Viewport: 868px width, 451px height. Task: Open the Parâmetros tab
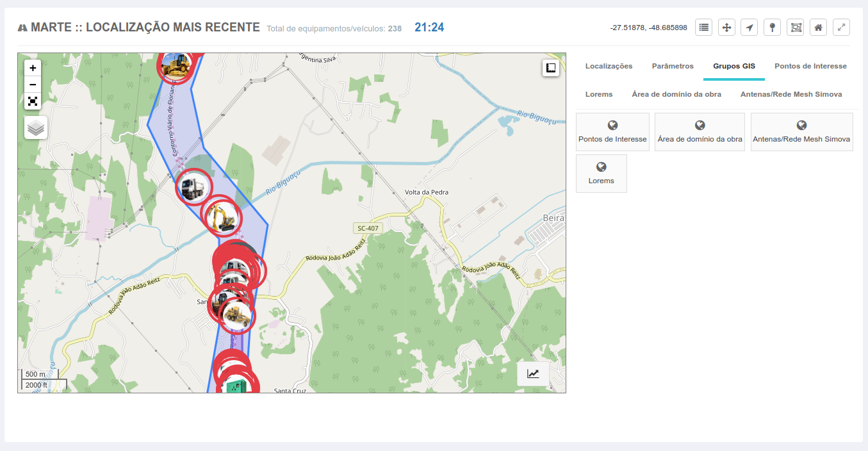pyautogui.click(x=673, y=66)
